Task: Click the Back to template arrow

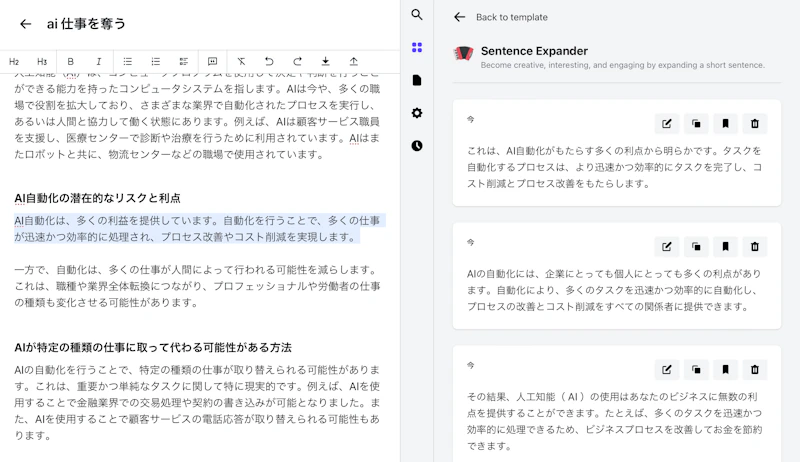Action: coord(460,17)
